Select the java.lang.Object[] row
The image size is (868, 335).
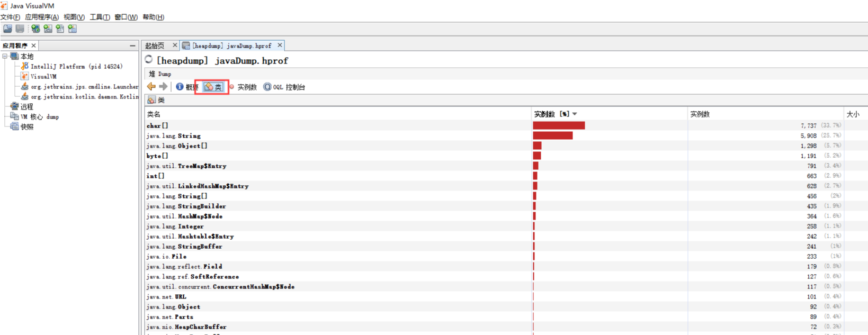pyautogui.click(x=506, y=146)
